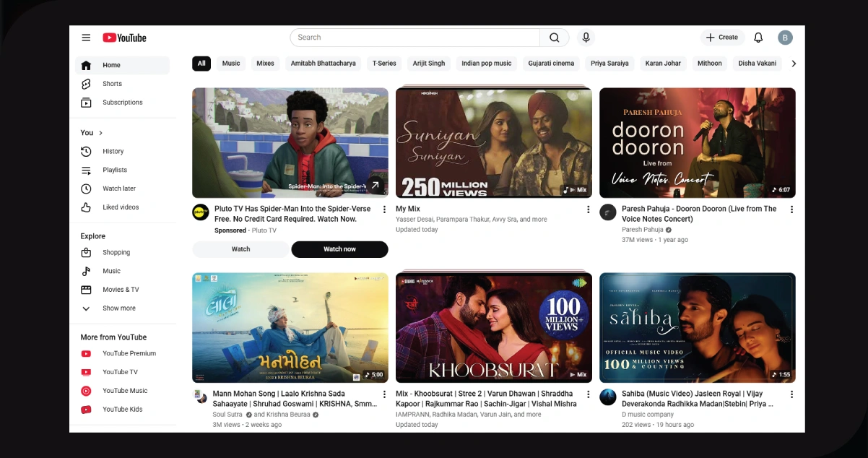Click the YouTube logo
The width and height of the screenshot is (868, 458).
(x=124, y=38)
